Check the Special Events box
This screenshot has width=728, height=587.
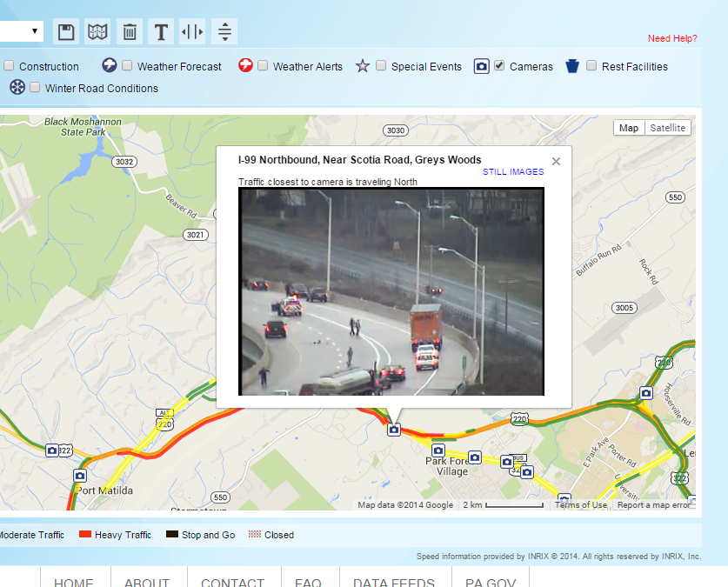coord(381,65)
